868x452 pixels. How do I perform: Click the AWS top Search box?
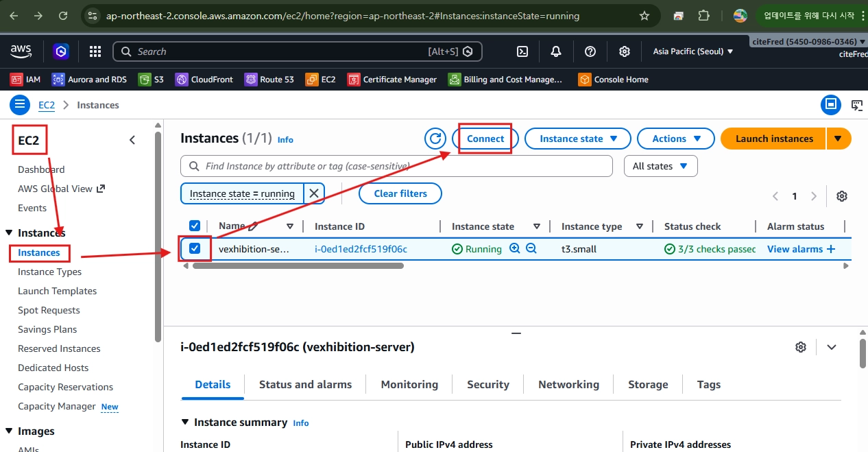tap(297, 51)
